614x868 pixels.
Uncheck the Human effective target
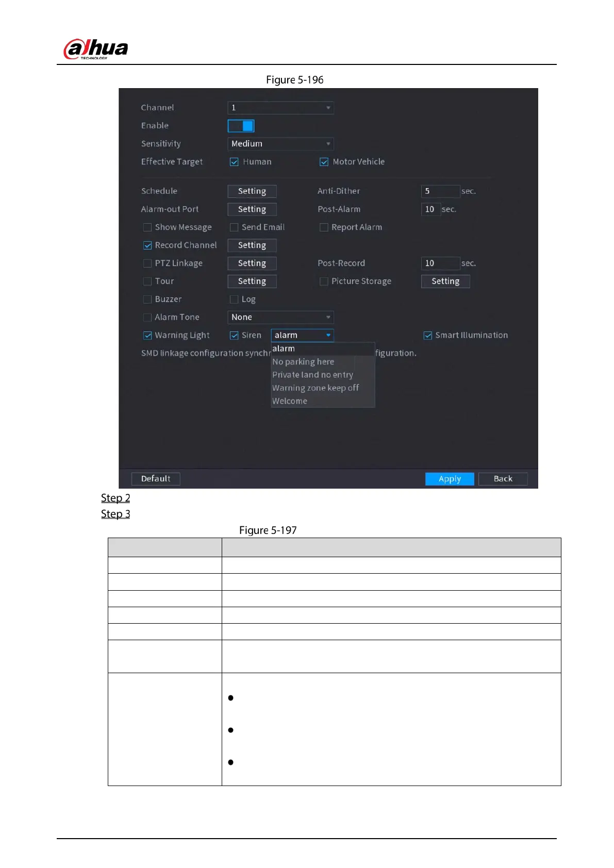(x=234, y=162)
